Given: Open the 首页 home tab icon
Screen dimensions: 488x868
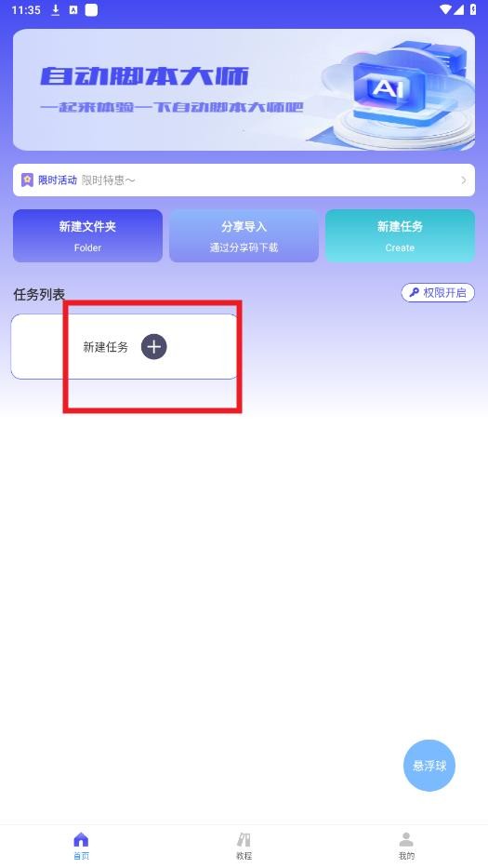Looking at the screenshot, I should coord(81,839).
